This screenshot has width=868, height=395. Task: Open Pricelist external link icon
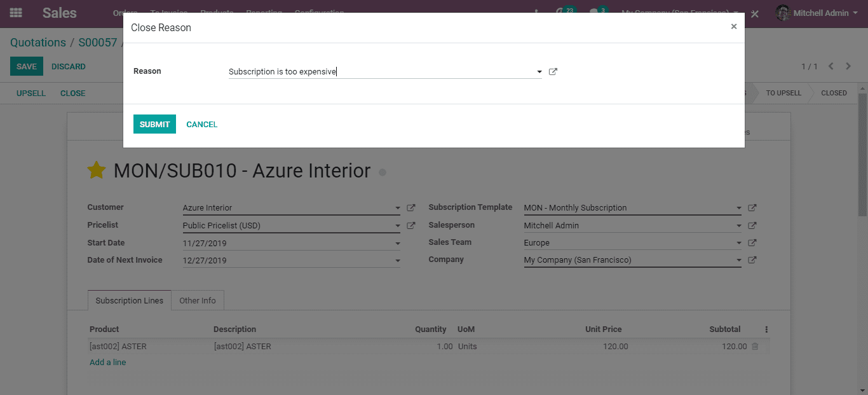tap(411, 226)
